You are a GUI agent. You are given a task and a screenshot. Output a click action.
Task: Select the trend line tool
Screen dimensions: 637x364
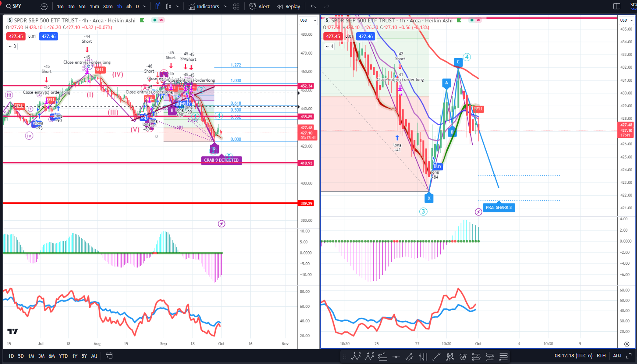(x=436, y=357)
